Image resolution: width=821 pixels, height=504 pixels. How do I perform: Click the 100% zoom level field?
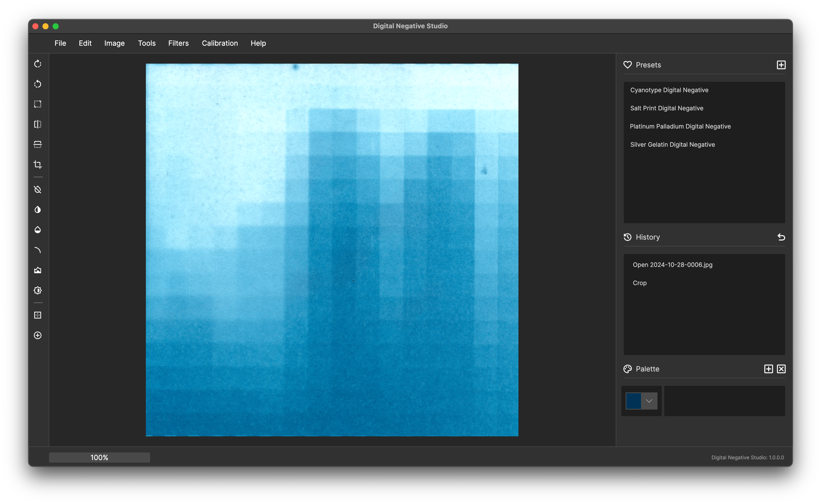(x=99, y=457)
